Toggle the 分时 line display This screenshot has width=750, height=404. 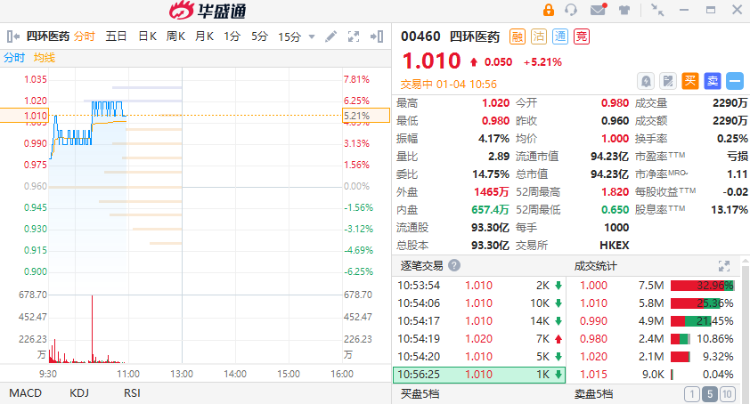click(x=14, y=57)
